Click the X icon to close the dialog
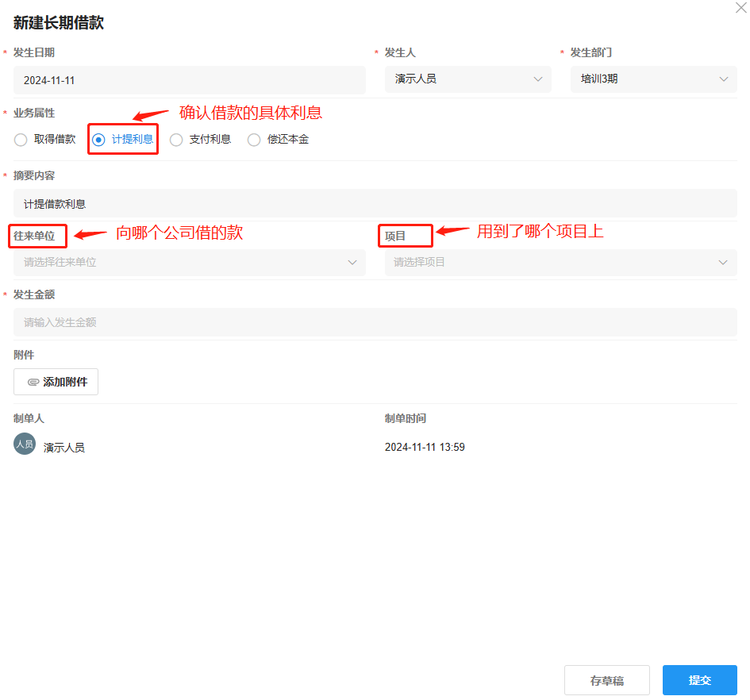Image resolution: width=750 pixels, height=700 pixels. (x=740, y=8)
